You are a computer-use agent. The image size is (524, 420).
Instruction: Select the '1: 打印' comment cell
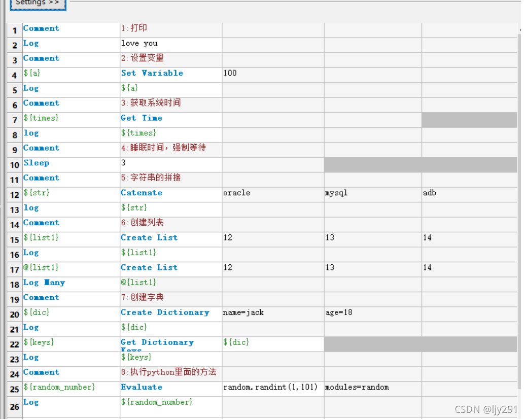171,30
